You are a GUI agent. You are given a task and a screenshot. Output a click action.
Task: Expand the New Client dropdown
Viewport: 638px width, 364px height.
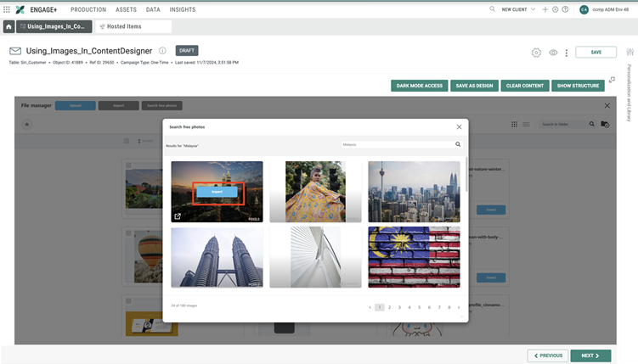pyautogui.click(x=517, y=9)
